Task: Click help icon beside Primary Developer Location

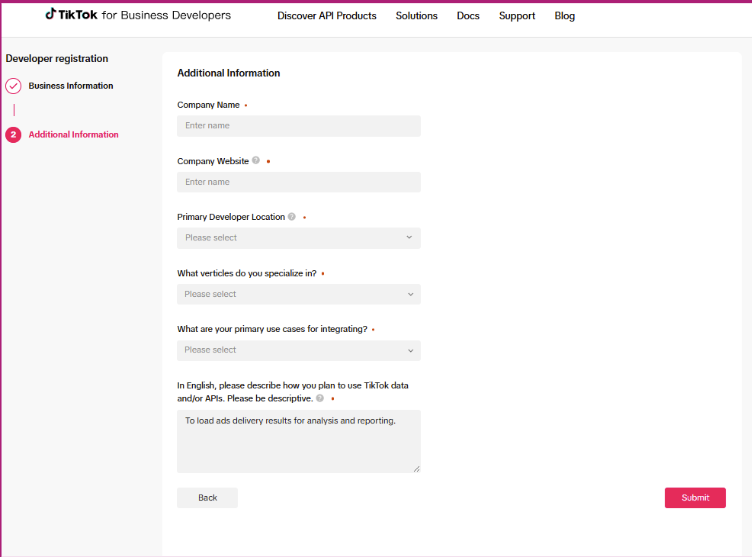Action: click(x=292, y=217)
